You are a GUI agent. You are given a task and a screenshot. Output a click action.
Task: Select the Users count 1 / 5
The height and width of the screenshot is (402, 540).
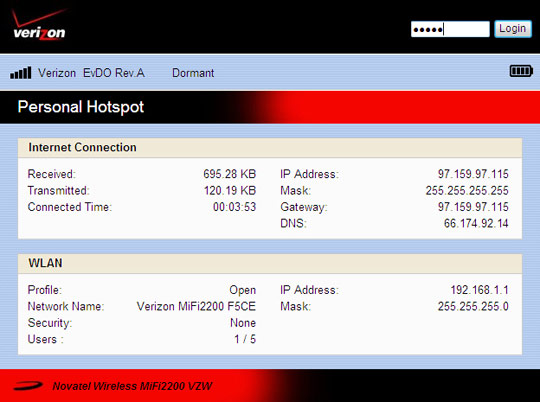pos(245,340)
